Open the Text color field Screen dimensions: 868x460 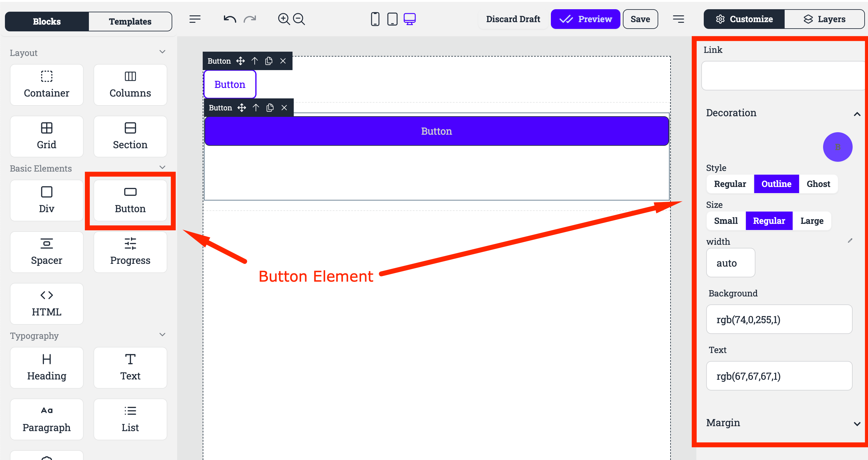click(779, 376)
